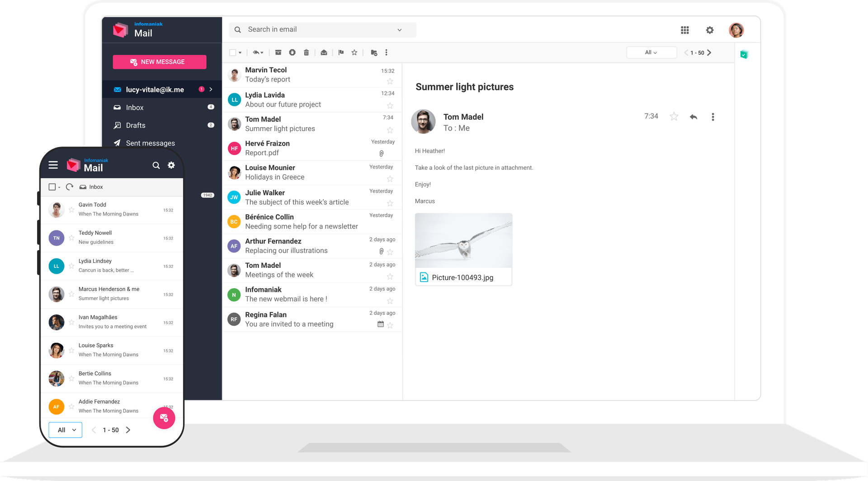This screenshot has width=868, height=481.
Task: Star Julie Walker's email
Action: pyautogui.click(x=390, y=204)
